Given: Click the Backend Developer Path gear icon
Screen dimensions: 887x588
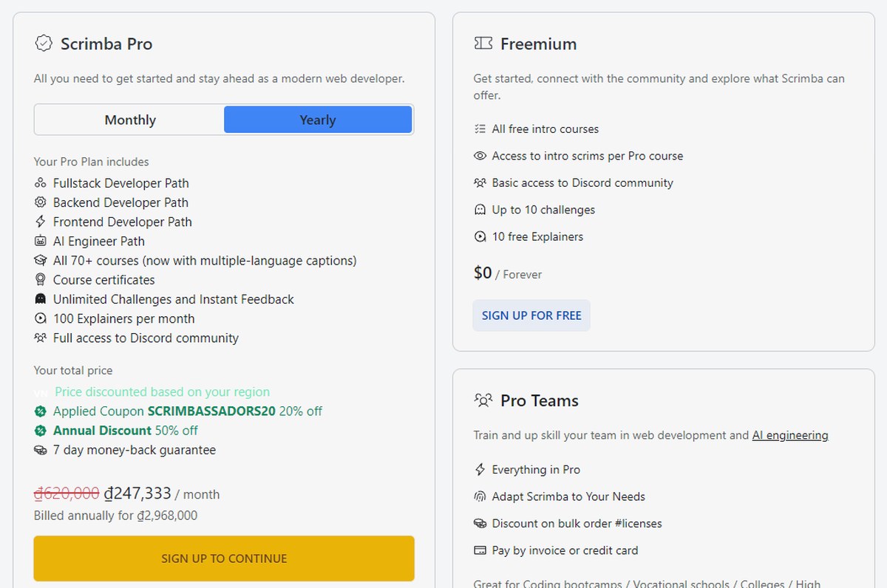Looking at the screenshot, I should pos(41,202).
